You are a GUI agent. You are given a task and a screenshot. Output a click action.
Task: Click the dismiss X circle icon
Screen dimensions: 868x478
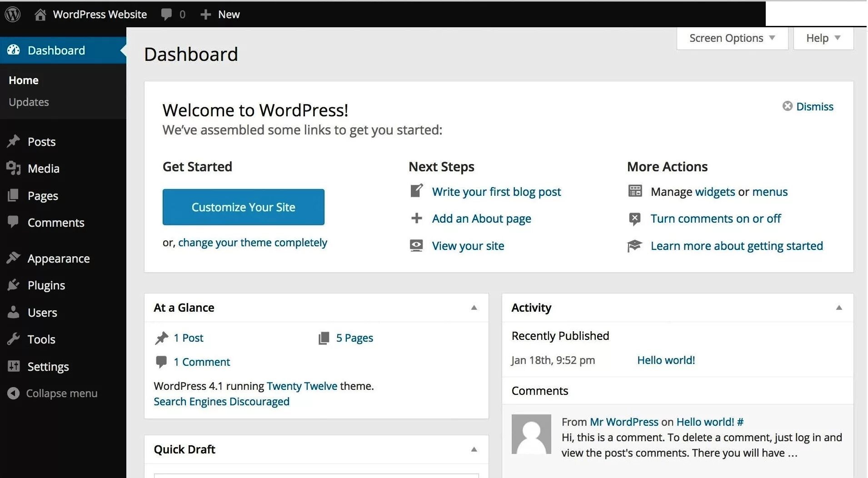(x=788, y=106)
